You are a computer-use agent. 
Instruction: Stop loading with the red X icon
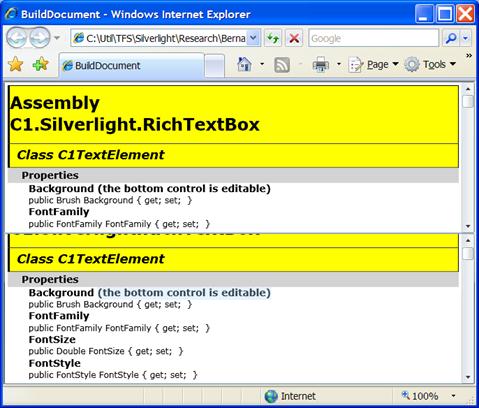click(294, 38)
